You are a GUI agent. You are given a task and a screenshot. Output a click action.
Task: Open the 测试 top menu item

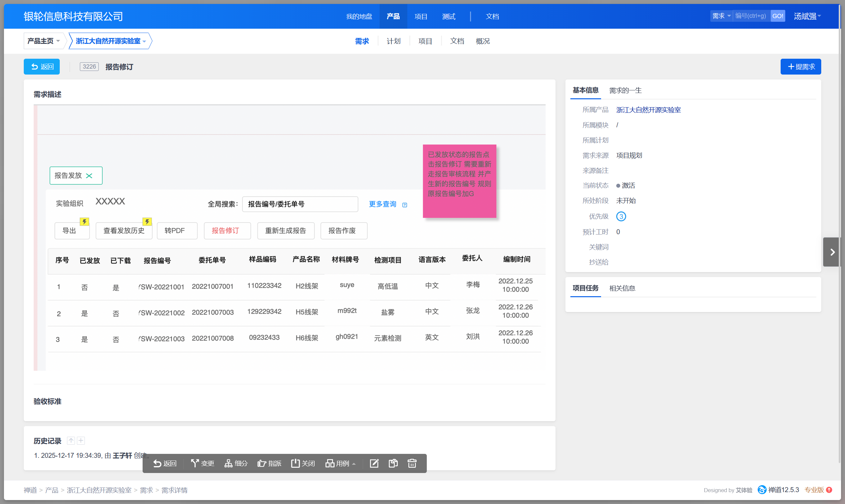tap(448, 16)
